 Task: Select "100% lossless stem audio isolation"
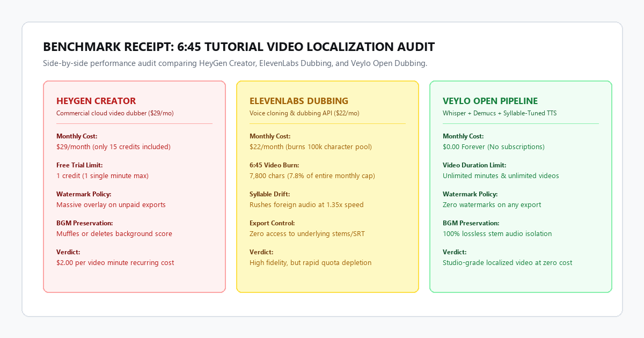tap(497, 233)
